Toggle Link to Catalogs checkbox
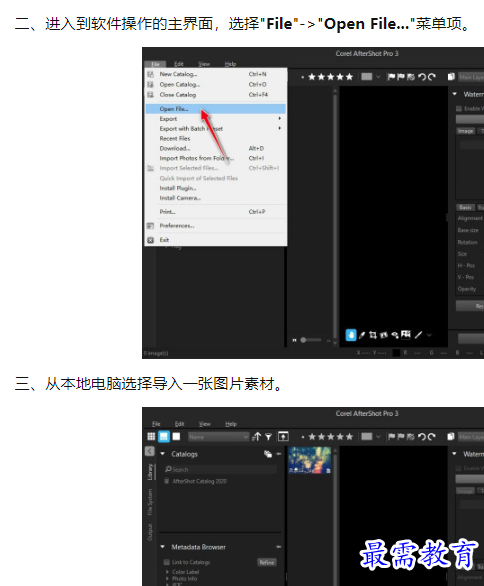This screenshot has height=586, width=484. (x=167, y=562)
